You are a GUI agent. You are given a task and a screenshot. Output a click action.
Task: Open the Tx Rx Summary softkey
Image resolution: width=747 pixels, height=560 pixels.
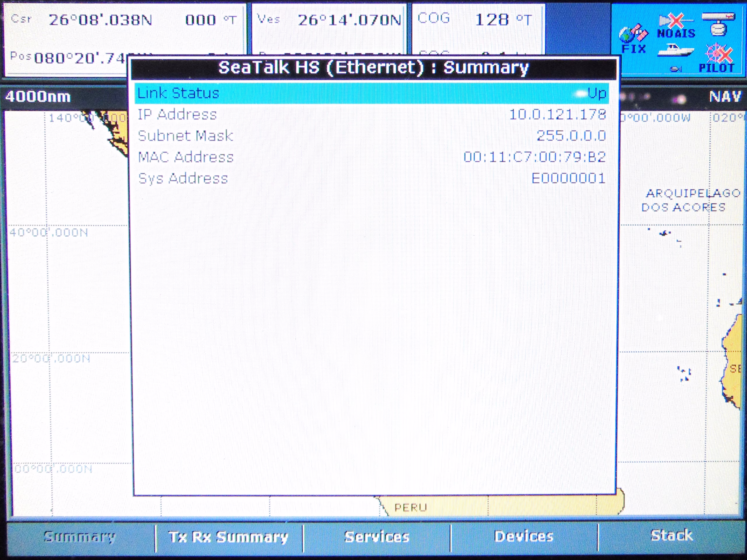tap(229, 537)
